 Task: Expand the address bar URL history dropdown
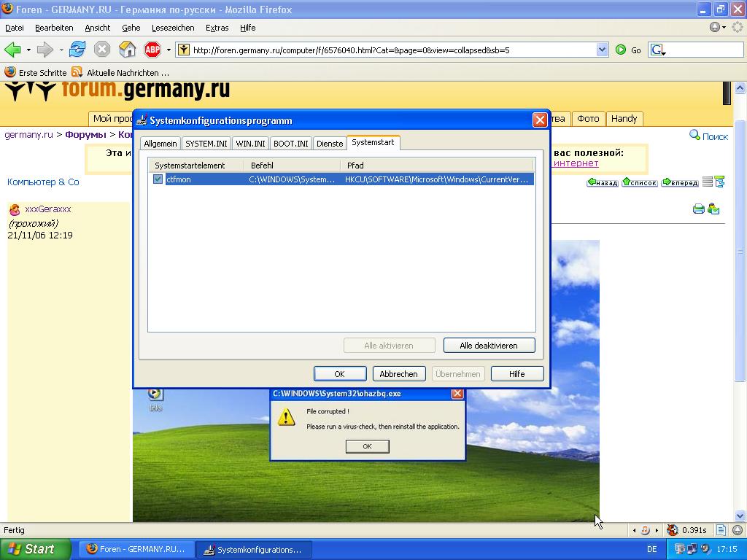602,50
